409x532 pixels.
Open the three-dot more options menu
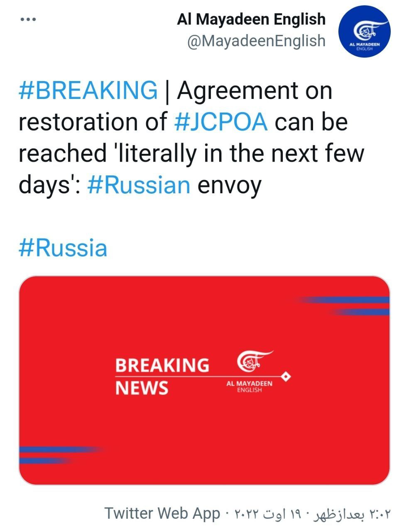tap(28, 20)
